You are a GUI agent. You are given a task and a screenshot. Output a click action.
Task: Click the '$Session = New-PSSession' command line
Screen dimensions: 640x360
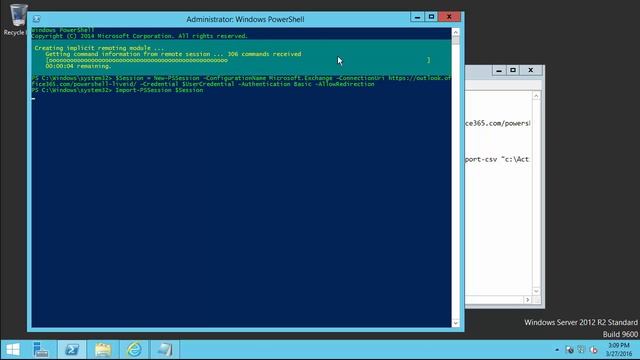[x=241, y=81]
